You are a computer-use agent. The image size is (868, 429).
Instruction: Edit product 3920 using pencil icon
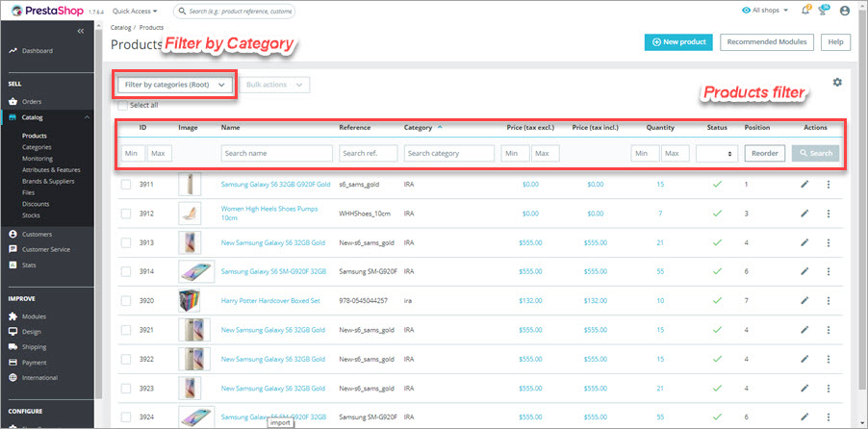pos(804,300)
